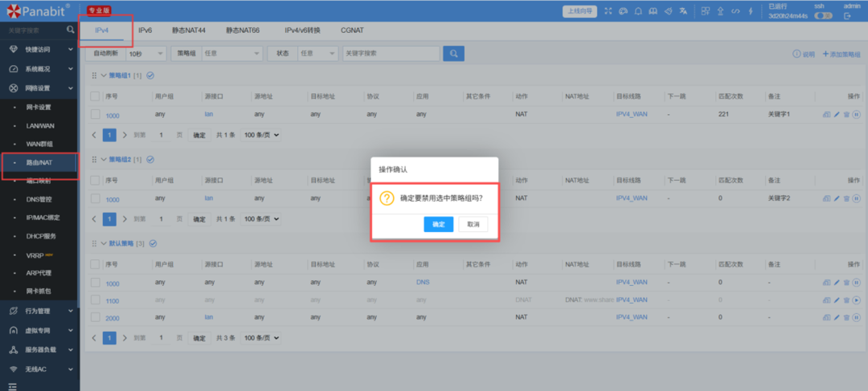Click the lightning bolt icon in top bar
The width and height of the screenshot is (868, 391).
(751, 11)
